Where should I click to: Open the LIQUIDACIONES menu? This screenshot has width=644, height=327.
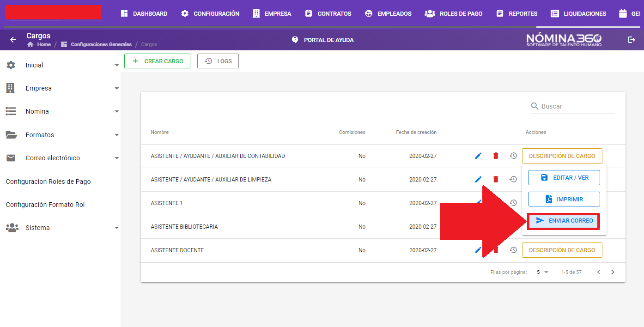pos(578,14)
